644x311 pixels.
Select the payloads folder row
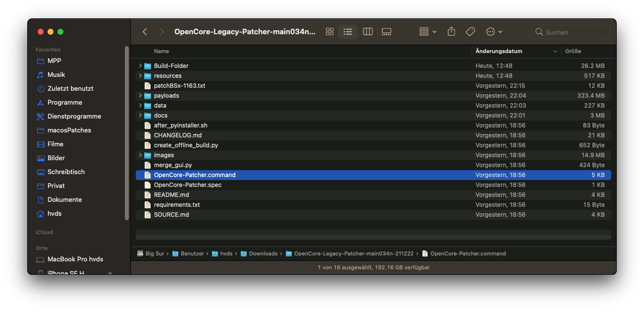point(374,96)
